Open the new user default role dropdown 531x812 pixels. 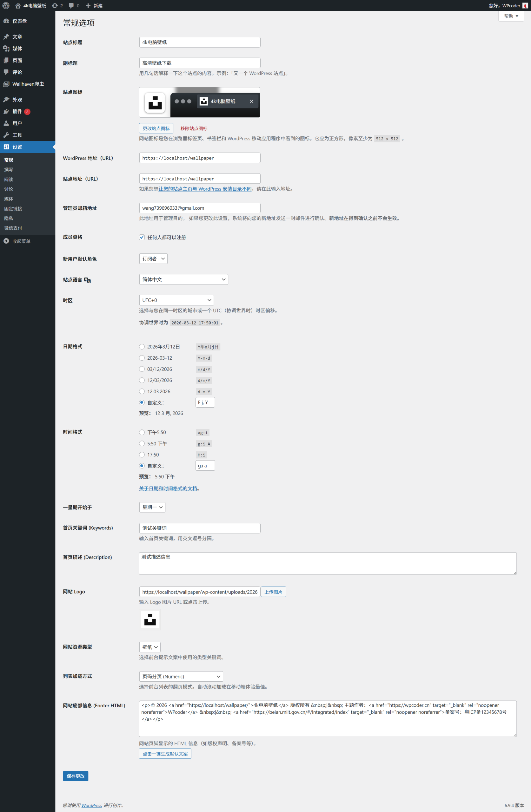click(153, 259)
